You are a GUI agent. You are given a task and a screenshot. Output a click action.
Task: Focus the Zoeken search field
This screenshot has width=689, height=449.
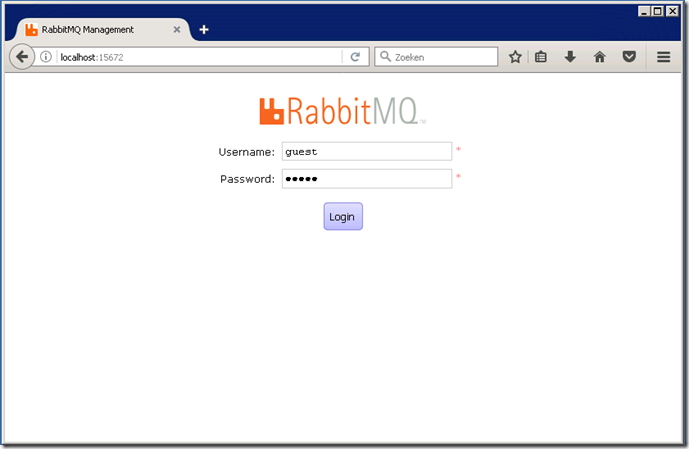tap(436, 57)
